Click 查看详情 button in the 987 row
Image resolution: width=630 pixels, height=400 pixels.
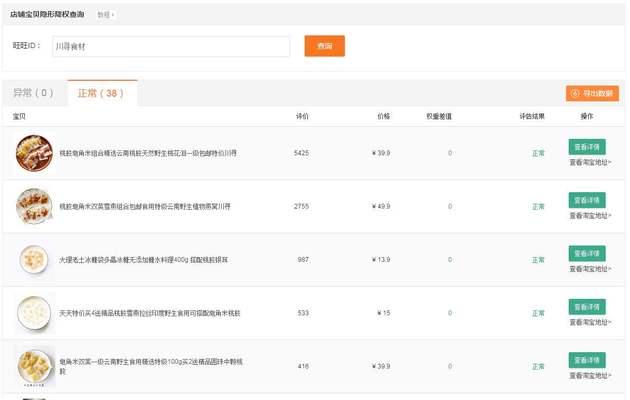587,253
